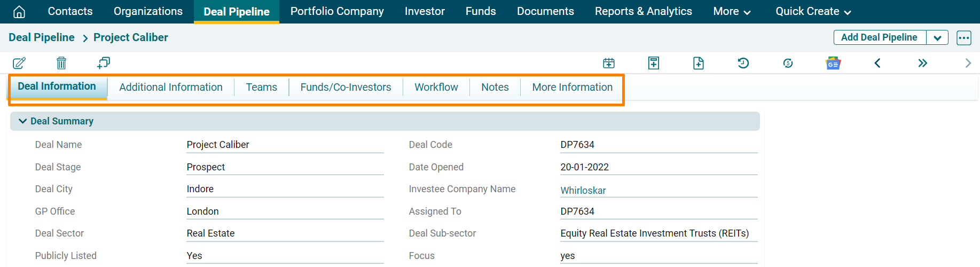980x267 pixels.
Task: Click the edit pencil icon
Action: coord(19,63)
